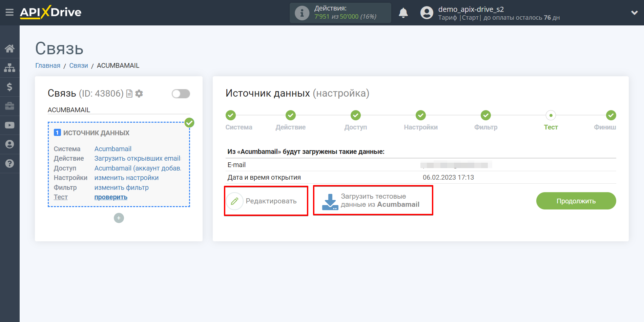
Task: Open the actions info icon
Action: (302, 13)
